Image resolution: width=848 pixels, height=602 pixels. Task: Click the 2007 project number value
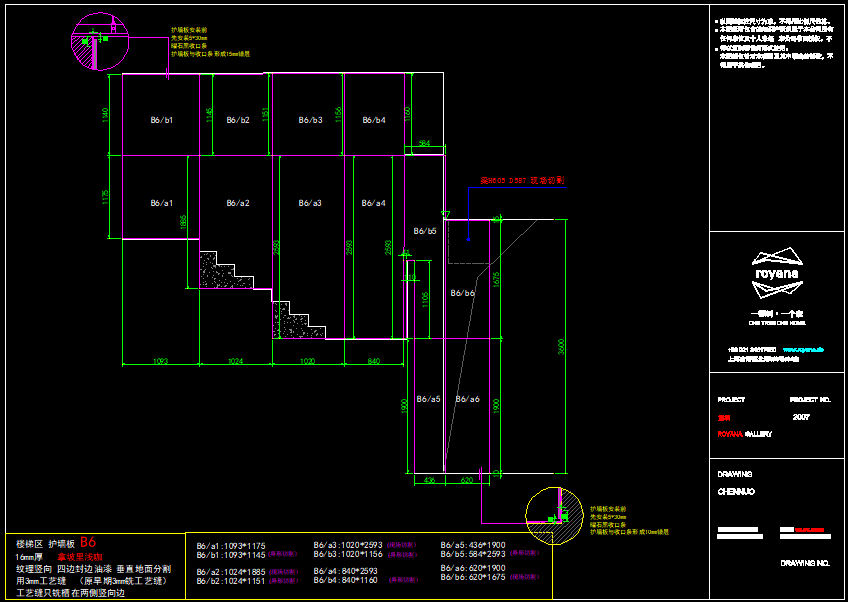click(x=801, y=416)
